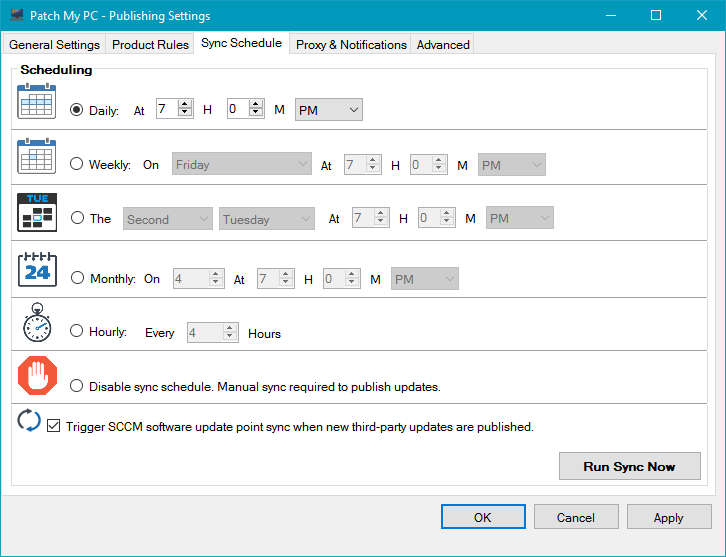Viewport: 726px width, 557px height.
Task: Click the Monthly hour field
Action: [x=268, y=279]
